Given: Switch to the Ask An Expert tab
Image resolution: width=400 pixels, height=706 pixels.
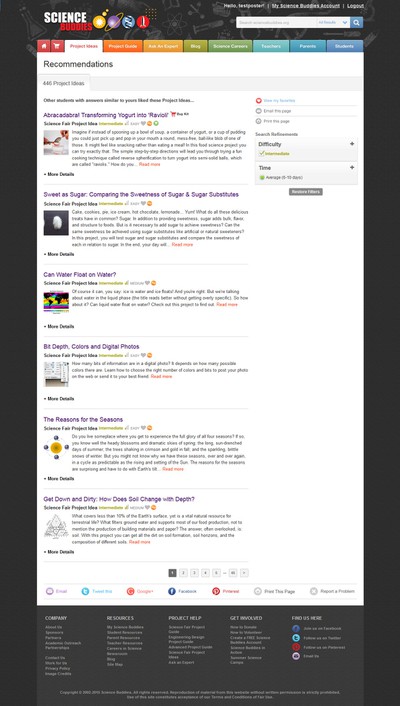Looking at the screenshot, I should click(x=163, y=46).
